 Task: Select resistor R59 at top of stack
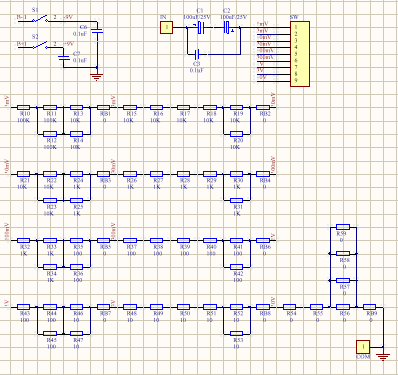point(343,227)
